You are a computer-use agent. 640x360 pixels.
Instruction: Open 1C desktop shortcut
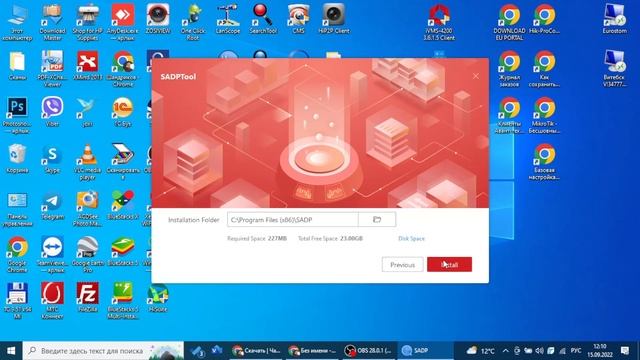(122, 112)
